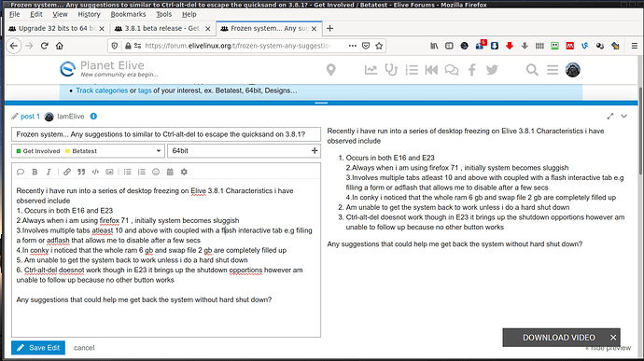Bookmark this page with star icon
This screenshot has height=361, width=644.
(379, 46)
